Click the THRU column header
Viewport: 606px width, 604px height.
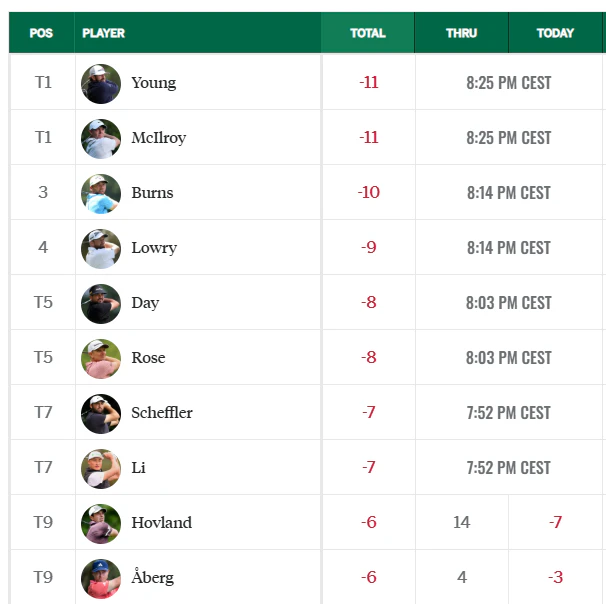[x=461, y=33]
